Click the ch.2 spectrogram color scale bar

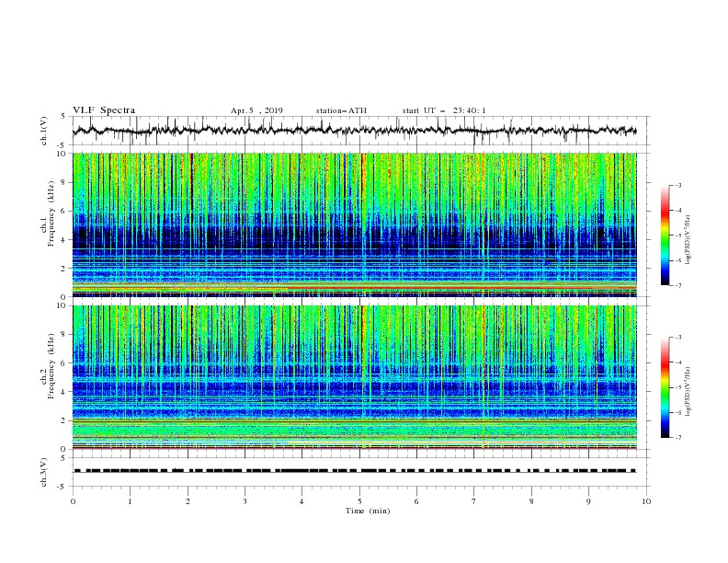coord(665,387)
